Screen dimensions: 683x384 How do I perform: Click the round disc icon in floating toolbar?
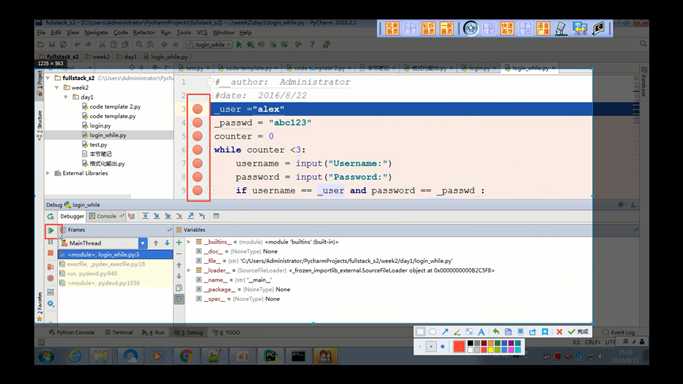[x=470, y=29]
